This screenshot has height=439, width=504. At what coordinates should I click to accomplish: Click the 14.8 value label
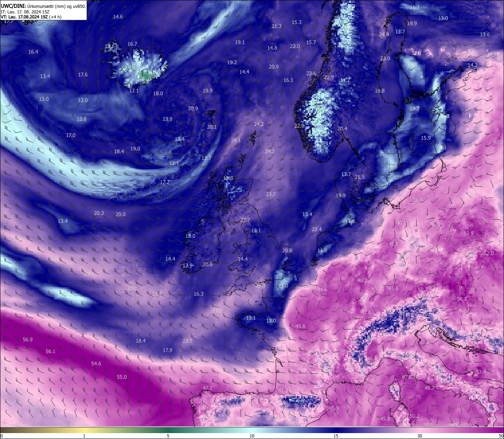pos(272,48)
